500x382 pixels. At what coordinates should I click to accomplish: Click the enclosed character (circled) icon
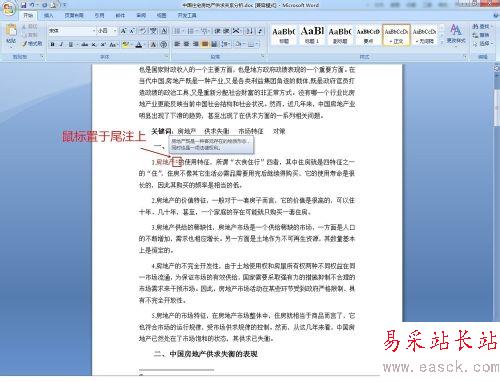(164, 44)
